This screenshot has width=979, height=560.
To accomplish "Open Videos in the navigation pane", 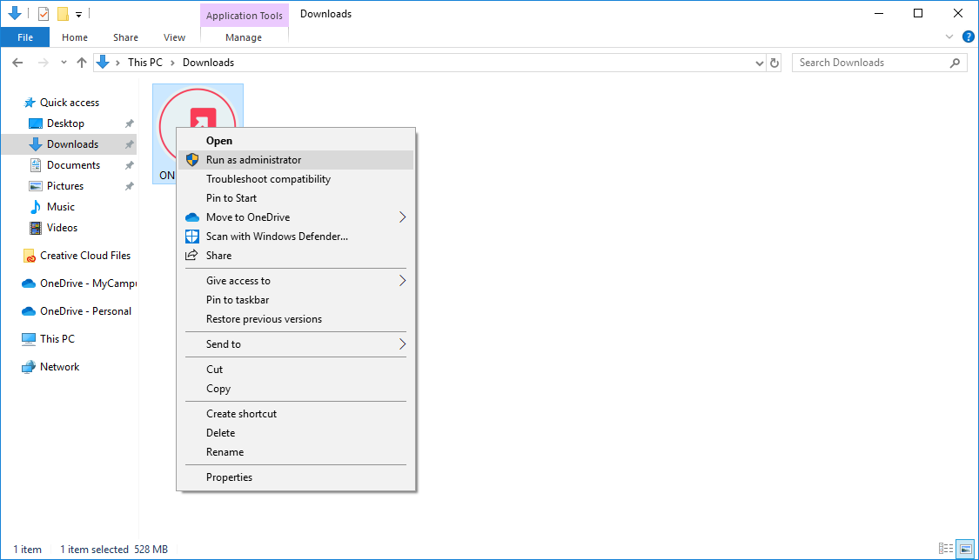I will click(62, 228).
